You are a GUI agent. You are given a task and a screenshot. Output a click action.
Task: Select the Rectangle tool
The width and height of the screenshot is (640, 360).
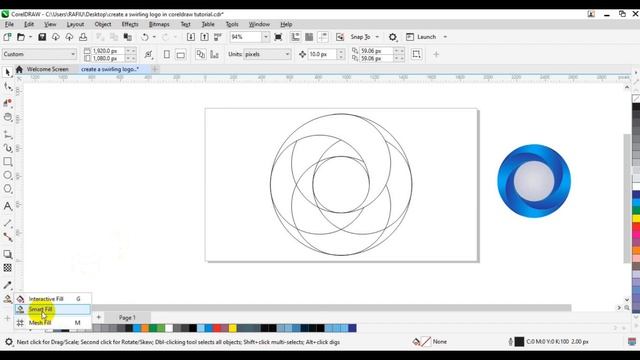(7, 162)
